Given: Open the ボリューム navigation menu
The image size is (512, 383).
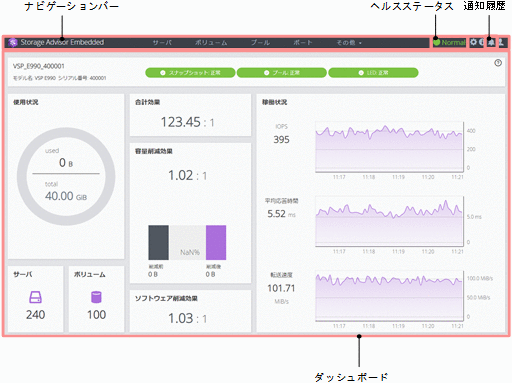Looking at the screenshot, I should click(x=211, y=43).
